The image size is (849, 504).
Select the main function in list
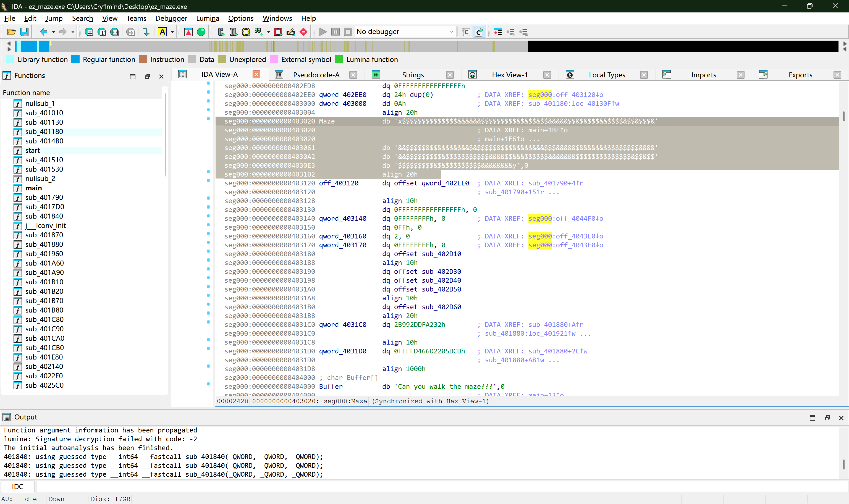pos(34,188)
